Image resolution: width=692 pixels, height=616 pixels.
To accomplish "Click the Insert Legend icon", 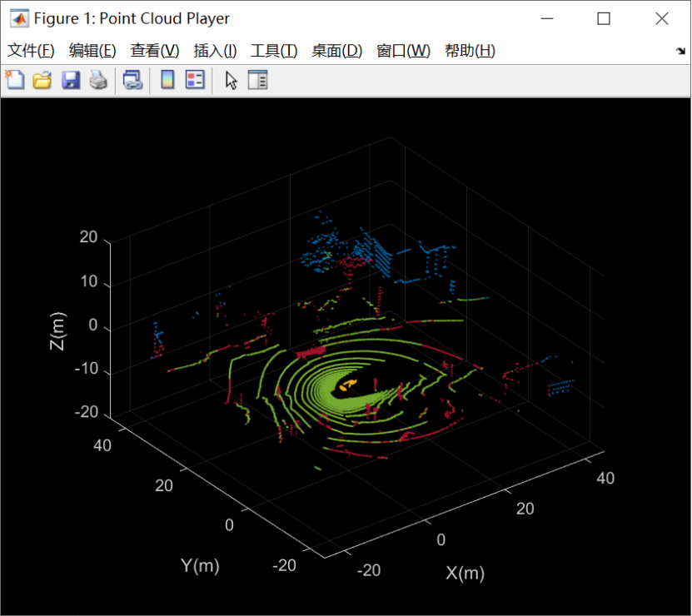I will coord(195,80).
